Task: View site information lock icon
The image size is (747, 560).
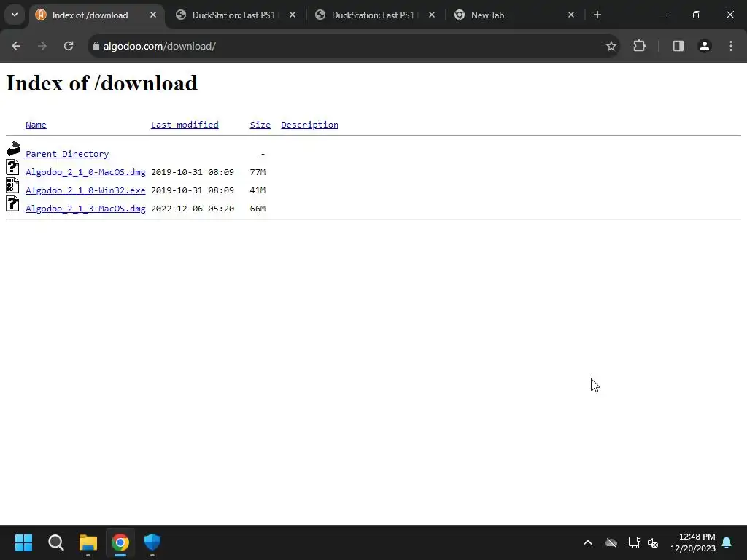Action: pos(96,46)
